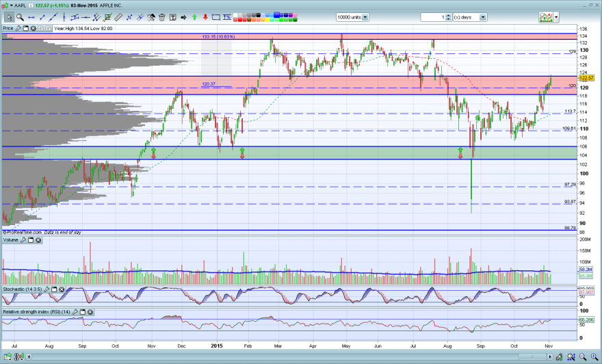This screenshot has width=602, height=364.
Task: Select the arrow cursor tool
Action: click(x=10, y=17)
